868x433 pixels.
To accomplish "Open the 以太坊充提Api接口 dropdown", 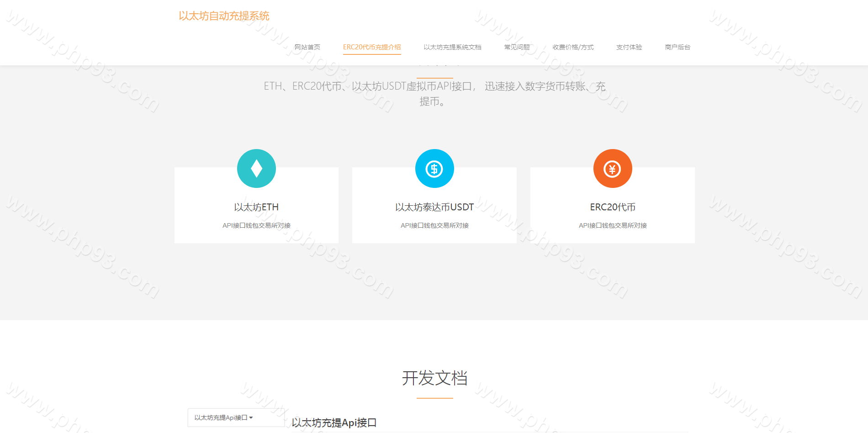I will 223,417.
